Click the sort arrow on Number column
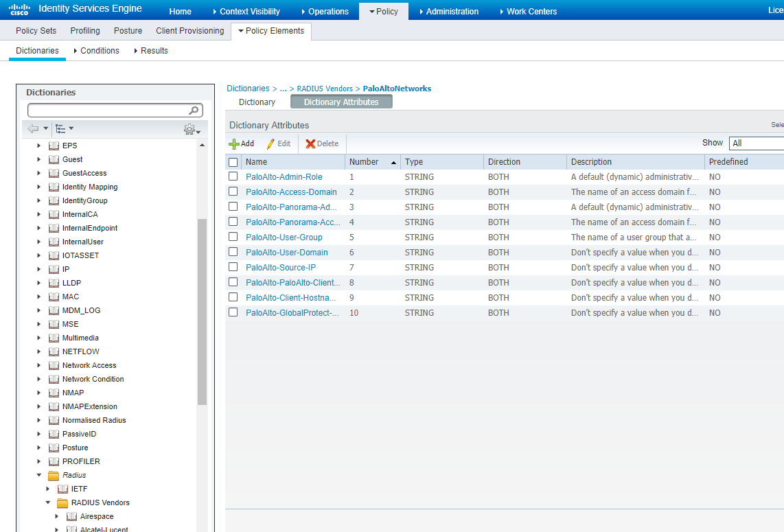 [393, 163]
